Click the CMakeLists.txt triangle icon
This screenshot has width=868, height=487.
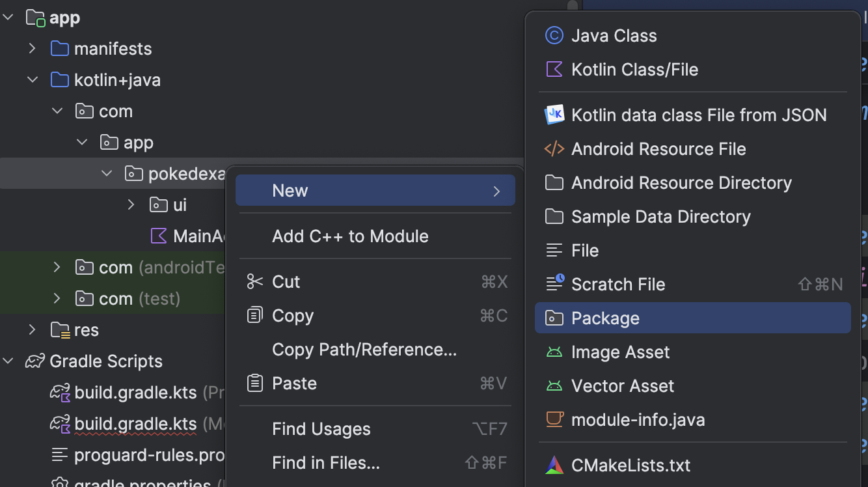click(x=554, y=466)
